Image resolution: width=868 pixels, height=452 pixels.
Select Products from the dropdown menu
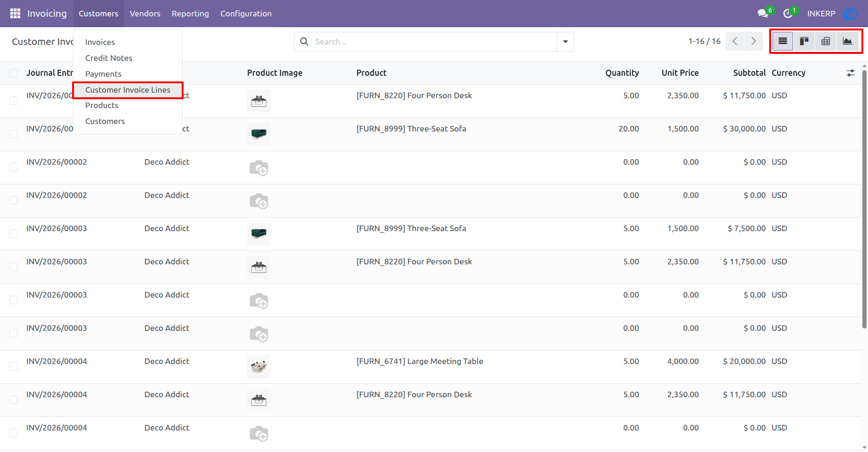pos(128,105)
